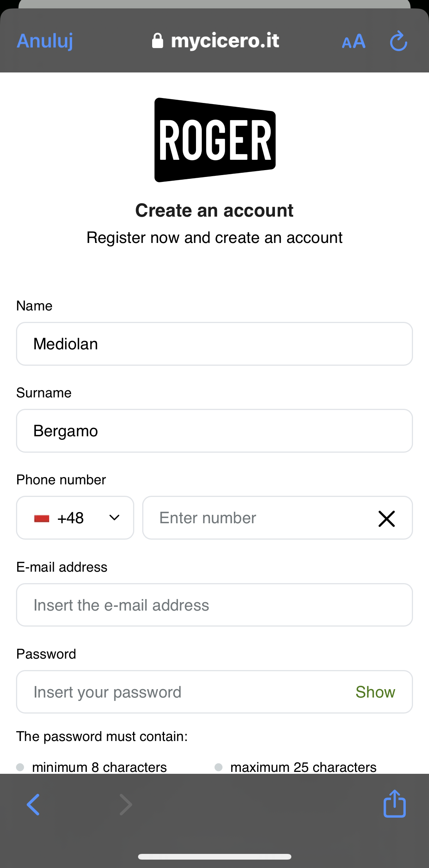The width and height of the screenshot is (429, 868).
Task: Toggle password visibility with Show
Action: [375, 692]
